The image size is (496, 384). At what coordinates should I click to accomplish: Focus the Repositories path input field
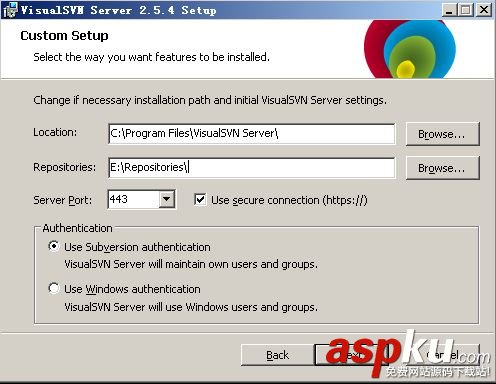pos(252,168)
